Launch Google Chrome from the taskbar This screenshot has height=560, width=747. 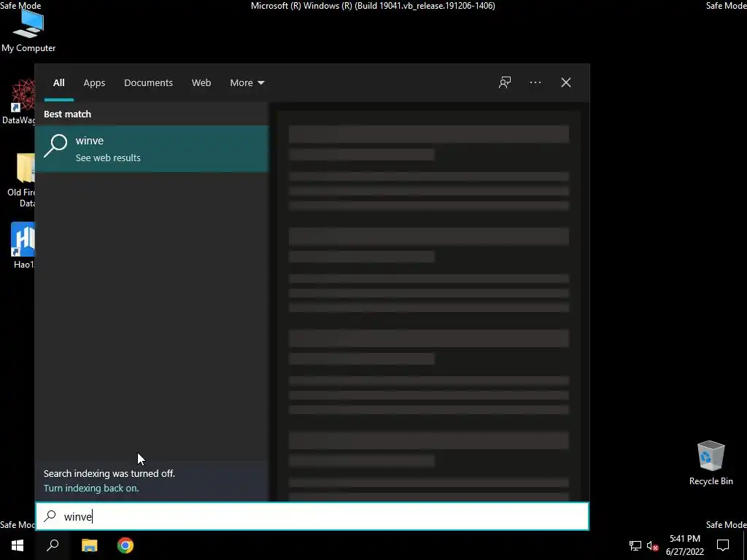(125, 545)
